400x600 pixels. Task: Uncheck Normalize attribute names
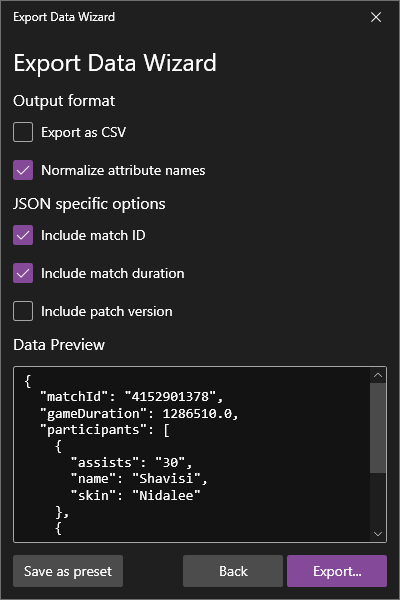pos(23,170)
